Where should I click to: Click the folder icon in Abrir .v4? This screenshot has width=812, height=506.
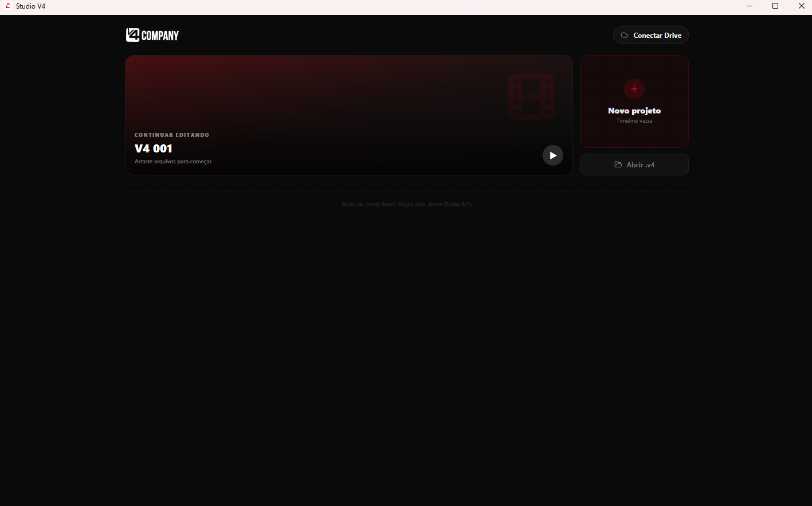(618, 164)
